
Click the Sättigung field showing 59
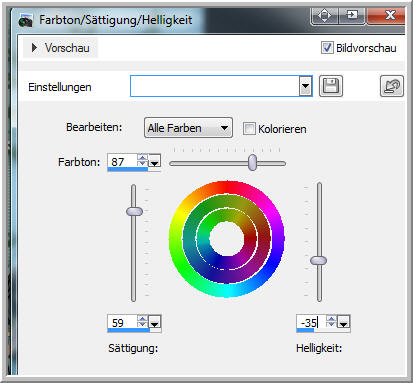point(122,322)
